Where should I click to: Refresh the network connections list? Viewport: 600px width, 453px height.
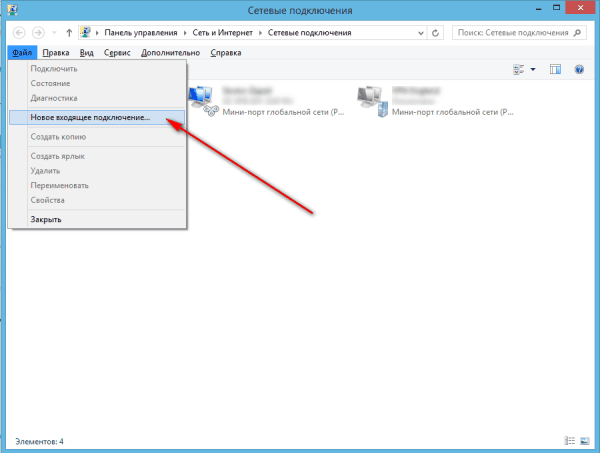tap(435, 33)
